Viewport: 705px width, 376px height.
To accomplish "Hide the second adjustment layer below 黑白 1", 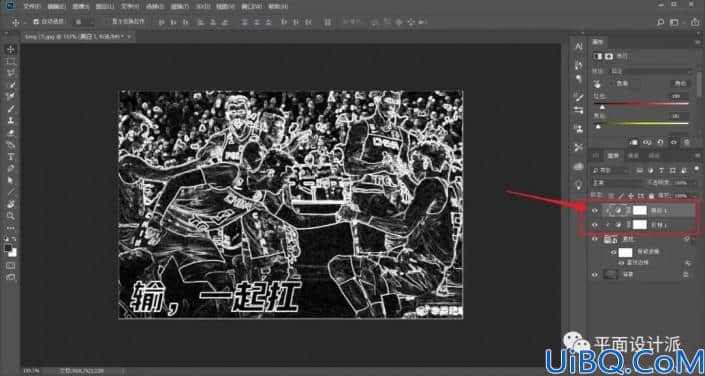I will [x=596, y=225].
